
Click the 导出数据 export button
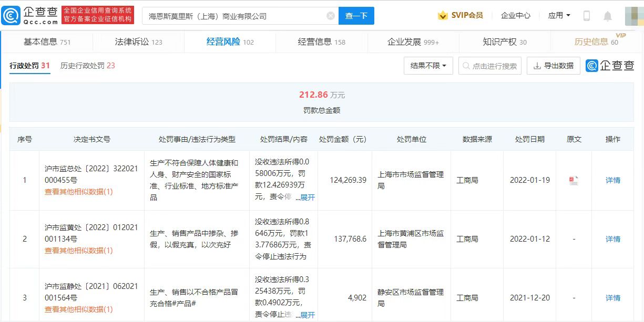554,66
